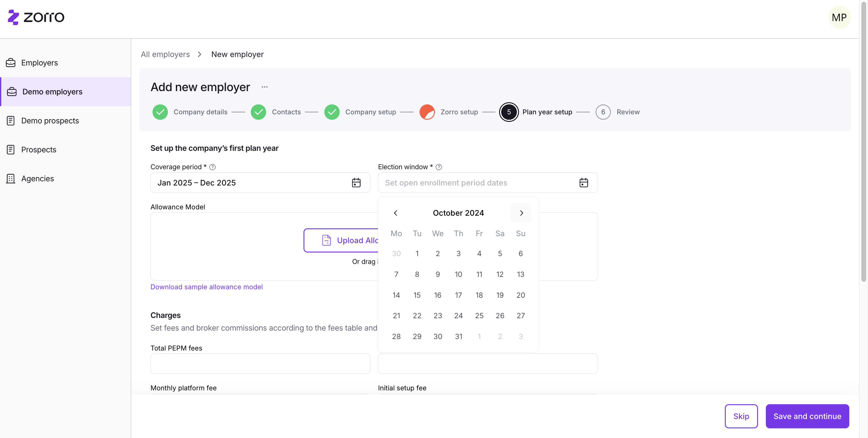Click the breadcrumb chevron separator
Viewport: 868px width, 438px height.
tap(200, 54)
